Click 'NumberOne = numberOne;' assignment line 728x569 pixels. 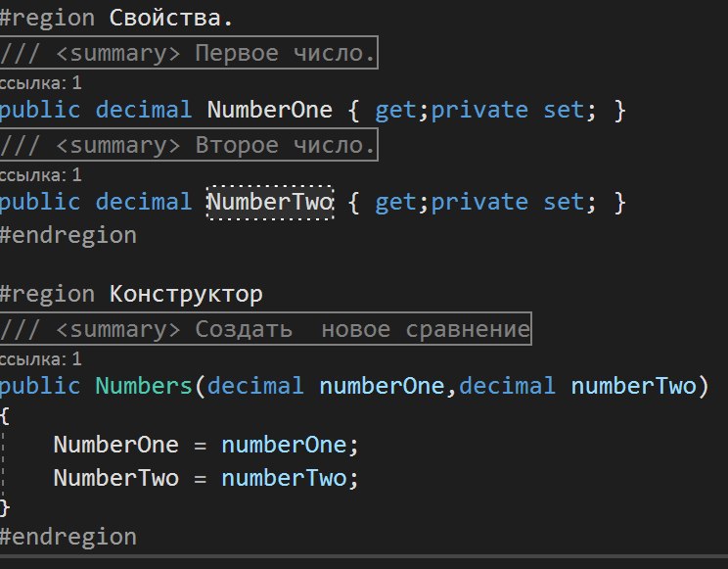tap(206, 445)
